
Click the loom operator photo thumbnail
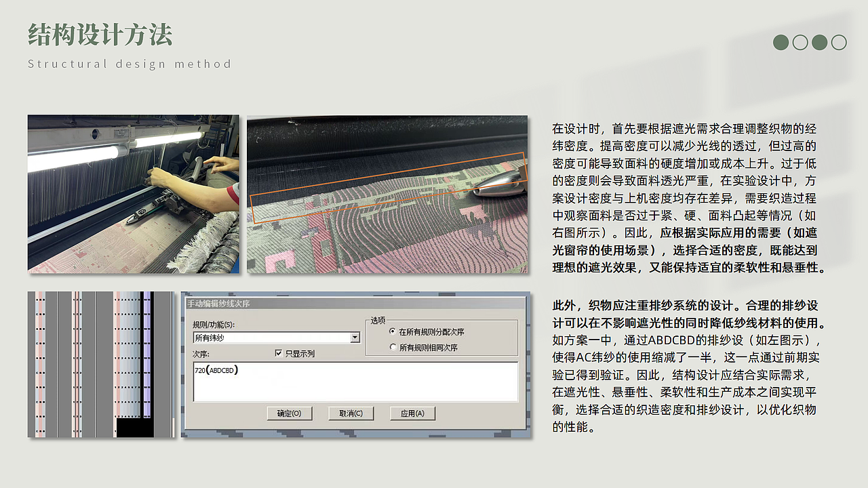(134, 194)
